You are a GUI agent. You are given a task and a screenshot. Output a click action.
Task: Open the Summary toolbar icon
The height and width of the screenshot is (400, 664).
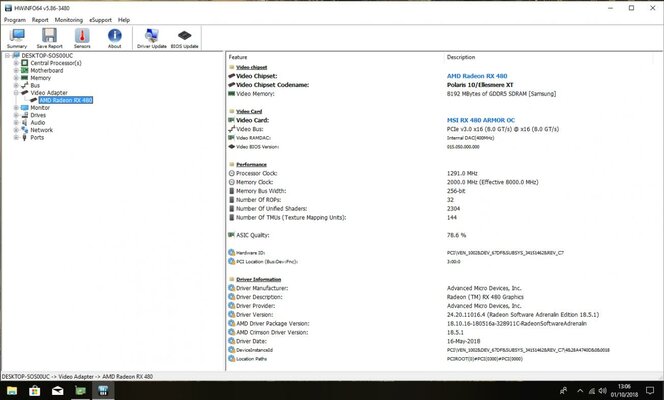(x=17, y=37)
